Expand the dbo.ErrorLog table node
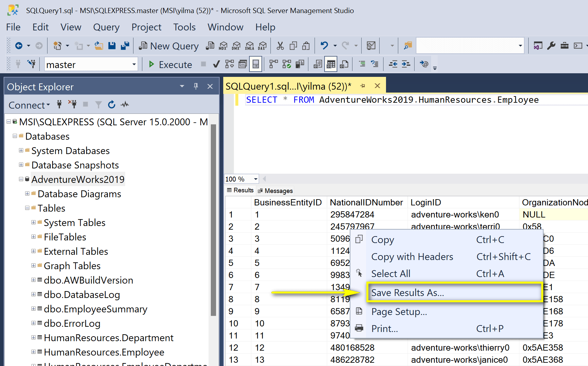 pyautogui.click(x=33, y=323)
